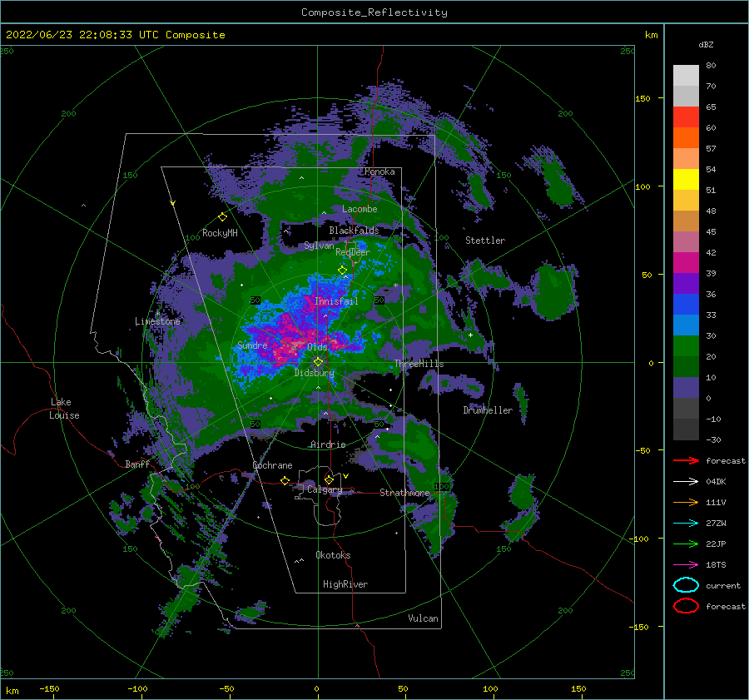
Task: Click the Cochrane label
Action: [272, 465]
